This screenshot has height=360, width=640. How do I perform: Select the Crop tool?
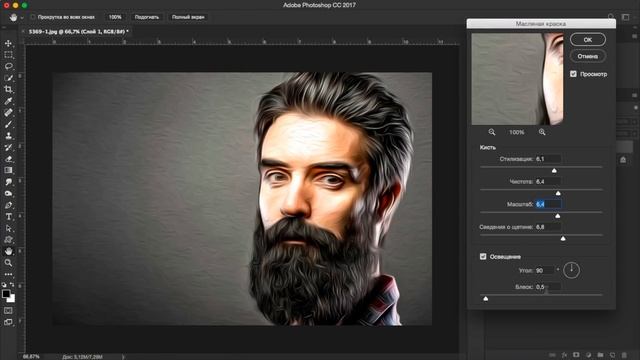coord(8,89)
